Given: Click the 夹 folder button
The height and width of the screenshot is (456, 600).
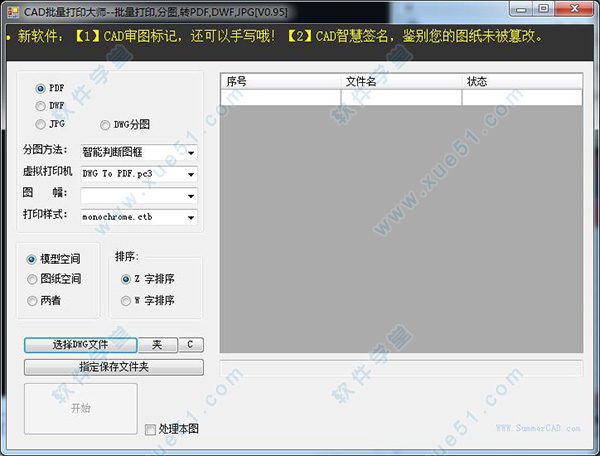Looking at the screenshot, I should click(158, 345).
